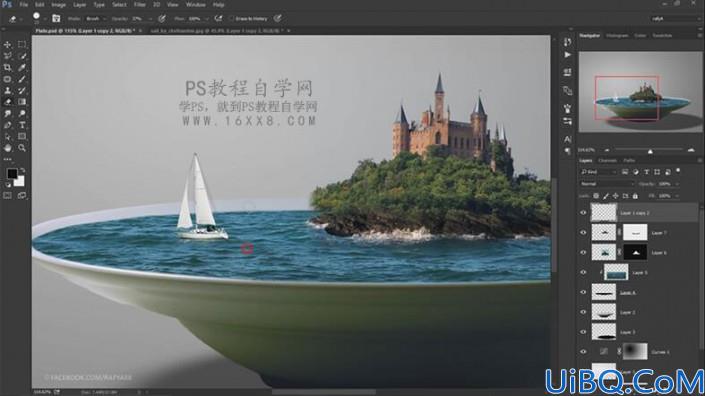Click the foreground color swatch

point(12,174)
